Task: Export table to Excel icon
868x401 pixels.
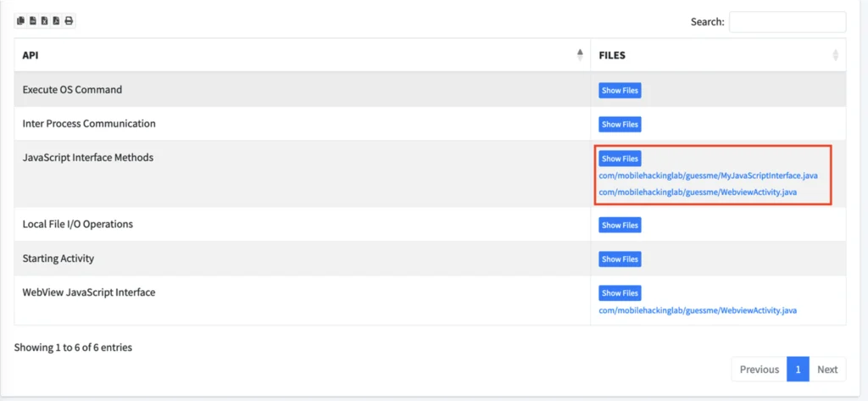Action: pyautogui.click(x=45, y=21)
